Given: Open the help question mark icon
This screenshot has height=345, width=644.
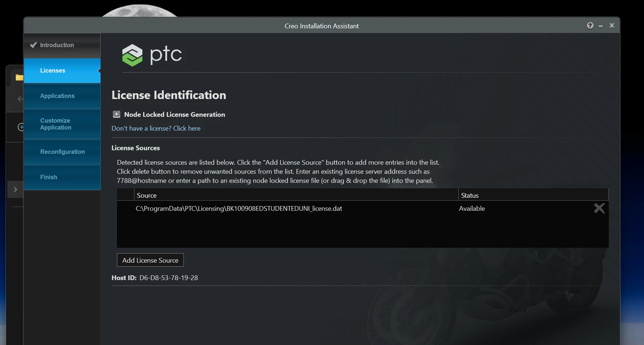Looking at the screenshot, I should [x=590, y=25].
